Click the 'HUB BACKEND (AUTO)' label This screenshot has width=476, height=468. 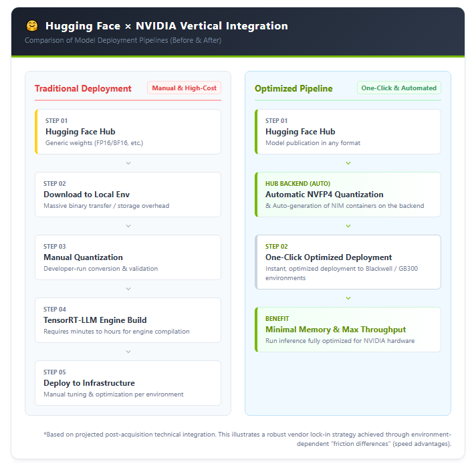[297, 184]
